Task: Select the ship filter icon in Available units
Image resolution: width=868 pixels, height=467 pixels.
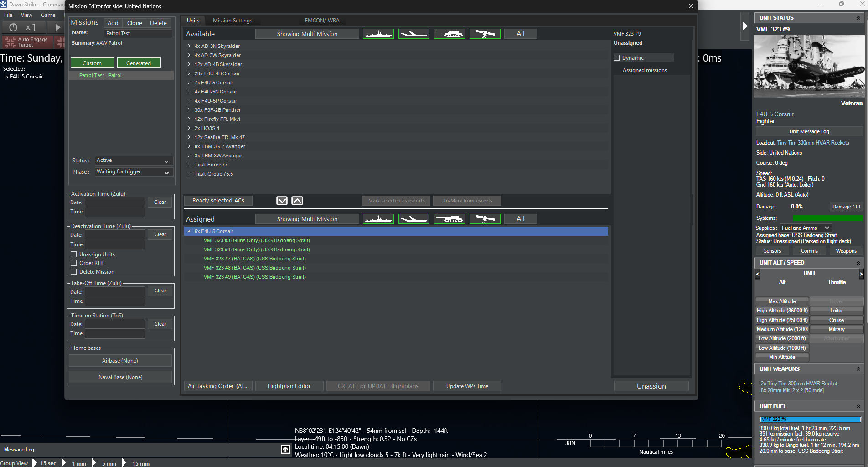Action: click(x=378, y=33)
